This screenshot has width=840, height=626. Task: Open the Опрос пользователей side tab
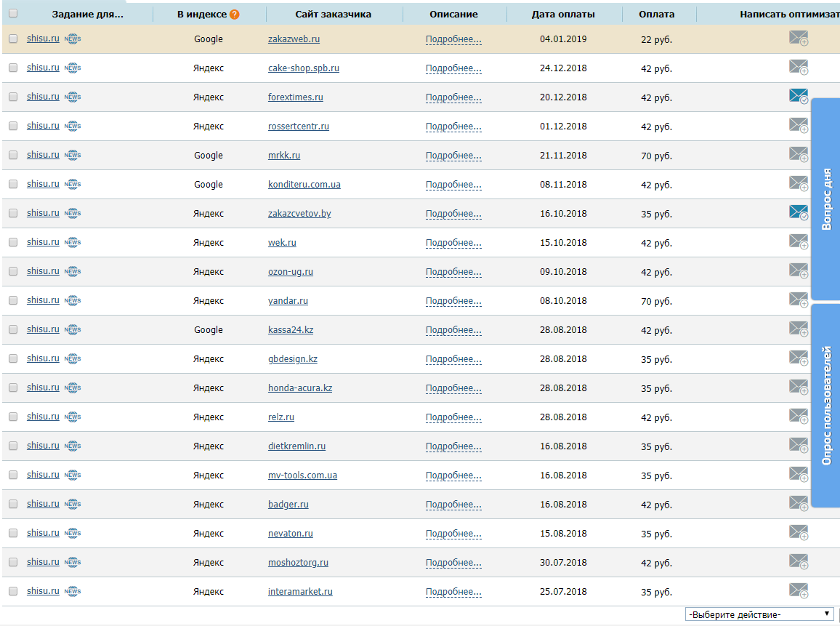tap(825, 406)
